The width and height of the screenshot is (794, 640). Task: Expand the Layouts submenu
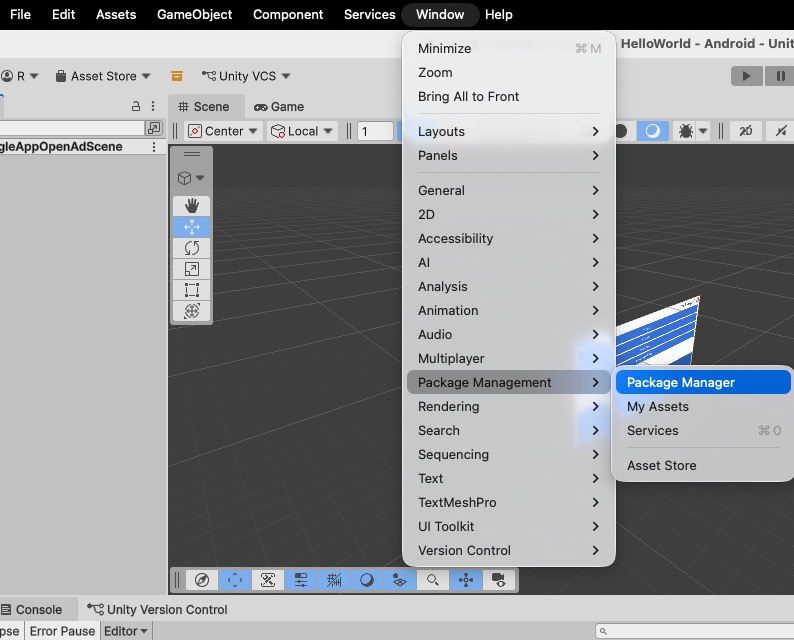508,132
